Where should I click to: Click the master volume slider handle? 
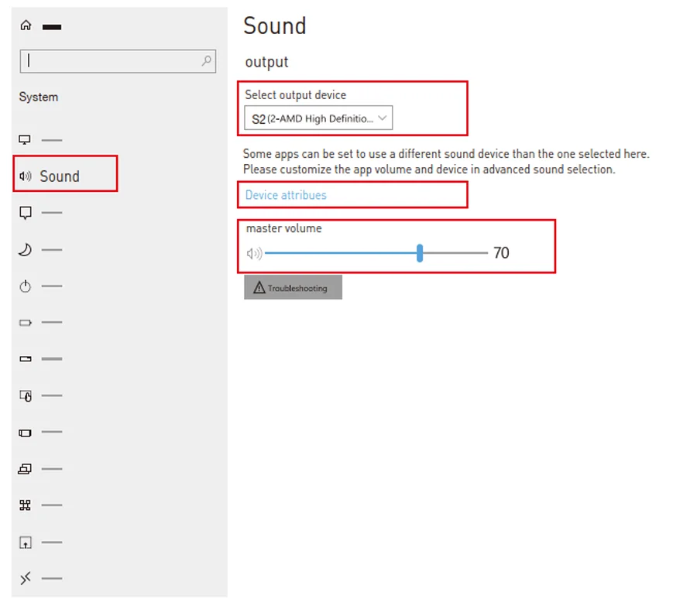pos(420,253)
